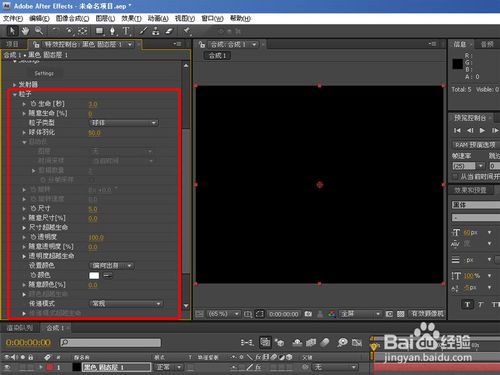Toggle motion blur icon in timeline
The height and width of the screenshot is (375, 500).
pos(325,342)
